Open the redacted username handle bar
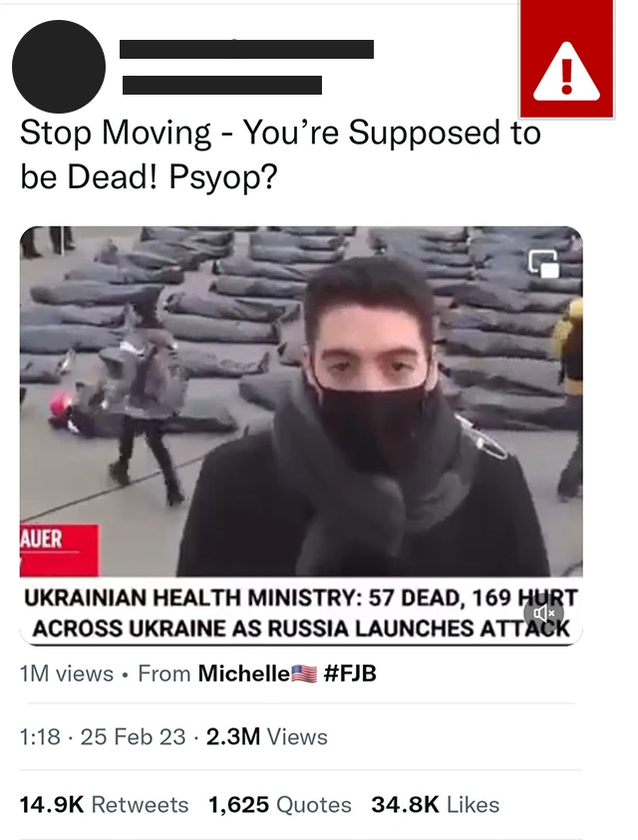This screenshot has height=840, width=638. [222, 85]
